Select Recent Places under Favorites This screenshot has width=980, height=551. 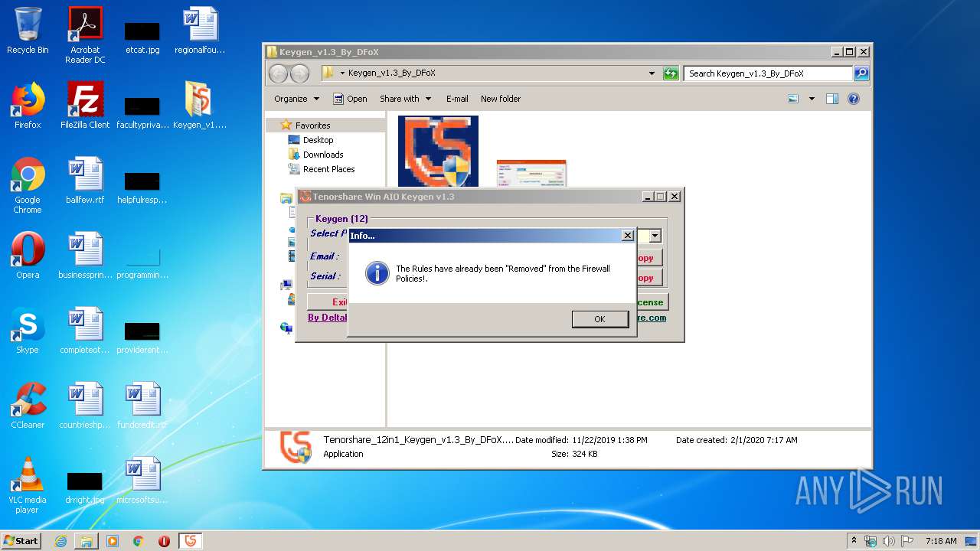(328, 169)
